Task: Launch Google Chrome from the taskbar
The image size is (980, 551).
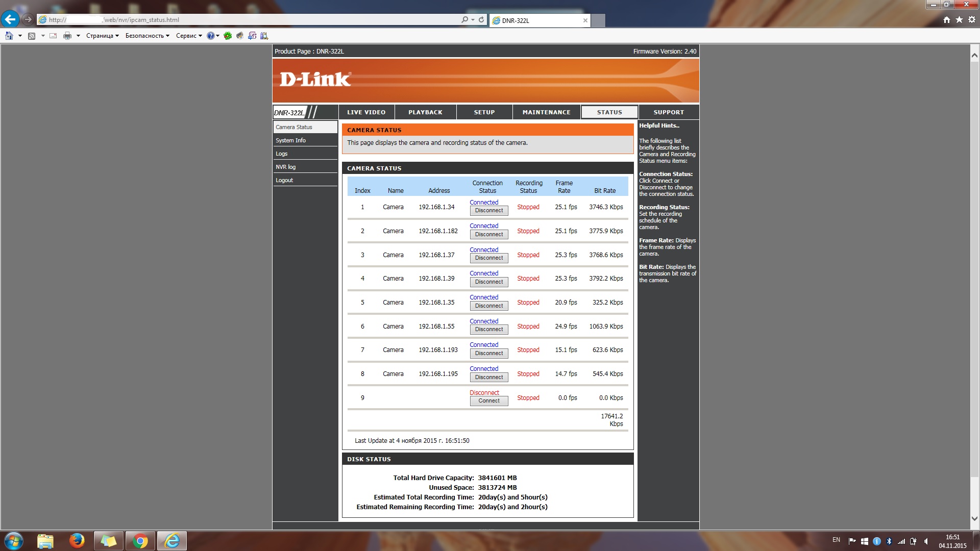Action: tap(140, 540)
